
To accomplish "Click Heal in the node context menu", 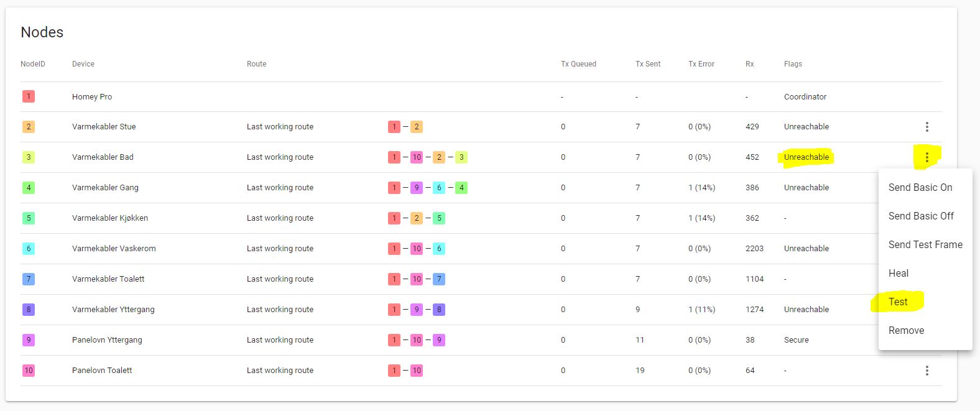I will pyautogui.click(x=899, y=274).
